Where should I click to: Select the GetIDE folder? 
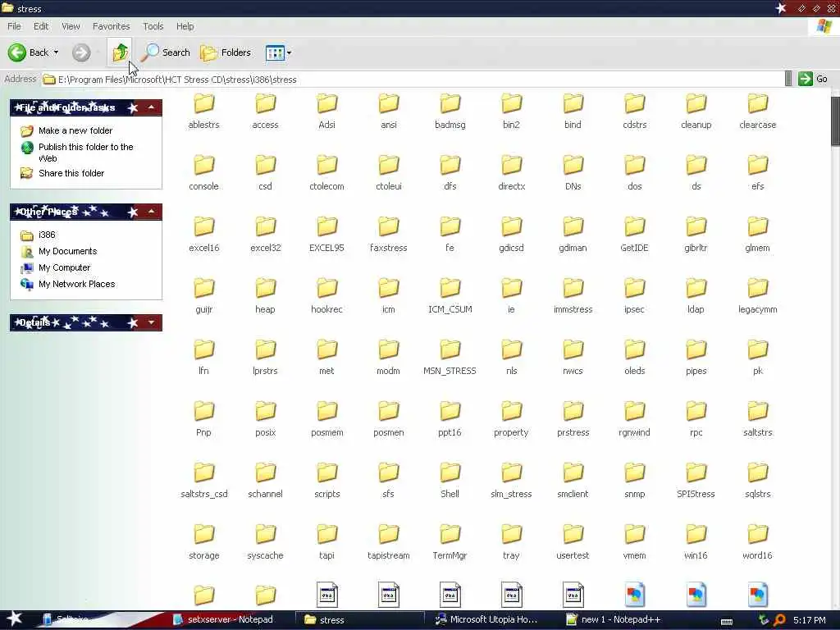click(634, 235)
